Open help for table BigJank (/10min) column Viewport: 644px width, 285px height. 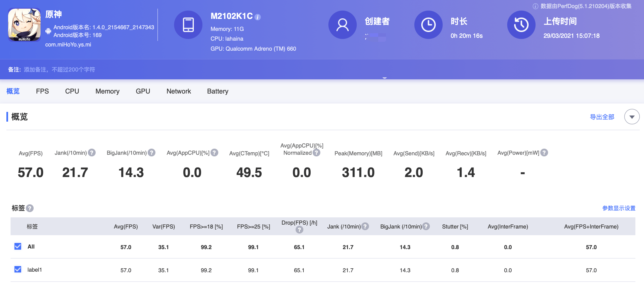(x=426, y=226)
